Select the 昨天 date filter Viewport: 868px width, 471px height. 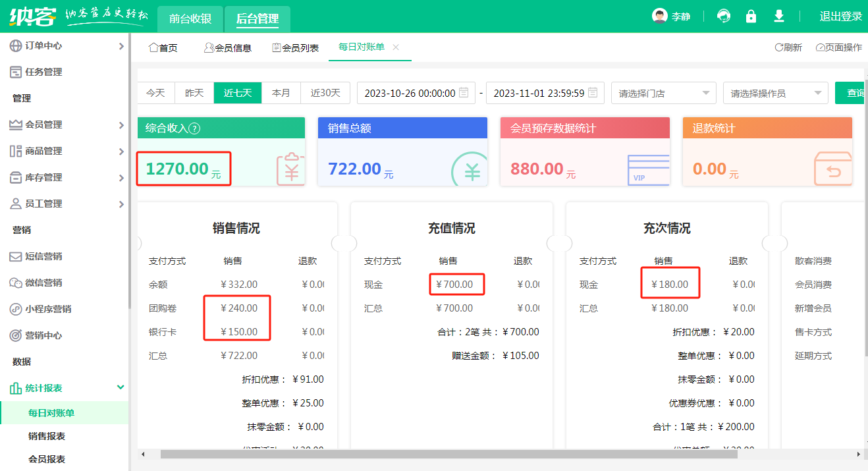click(194, 93)
